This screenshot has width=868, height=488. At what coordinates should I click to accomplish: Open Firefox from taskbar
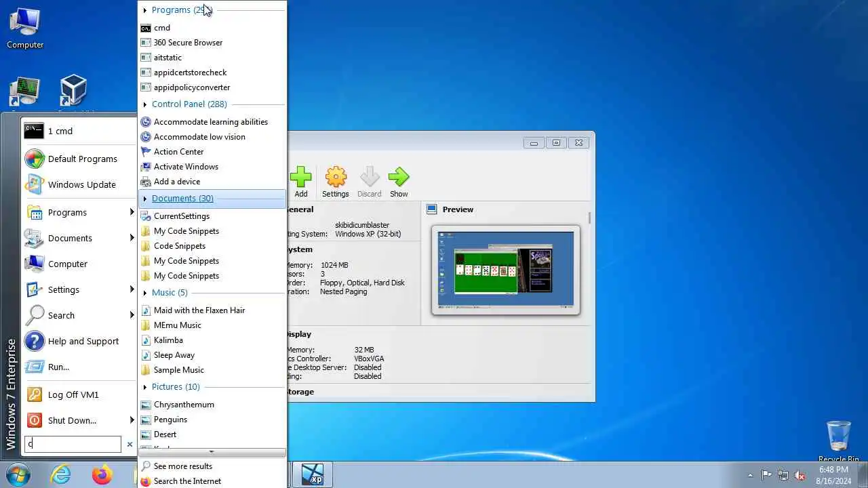pos(102,474)
